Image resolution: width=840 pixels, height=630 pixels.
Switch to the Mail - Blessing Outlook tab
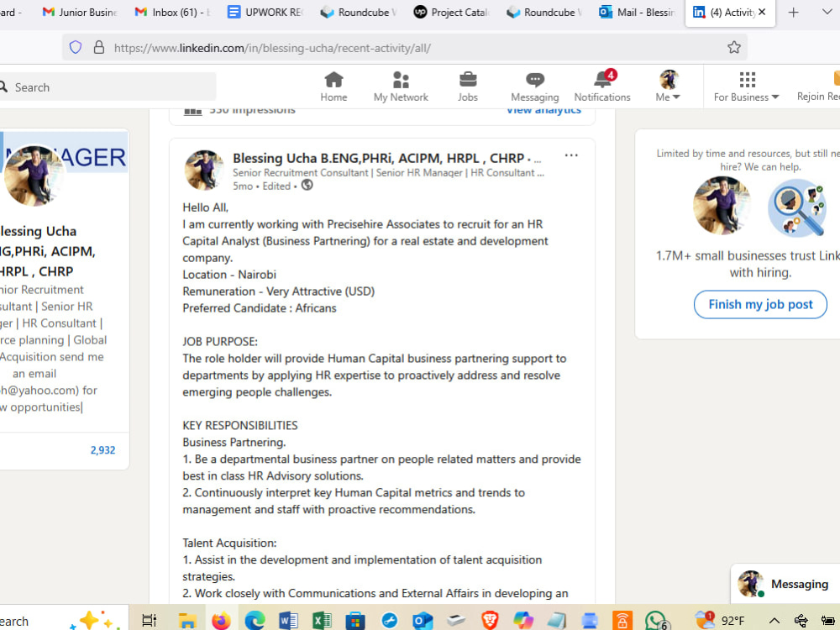(637, 12)
